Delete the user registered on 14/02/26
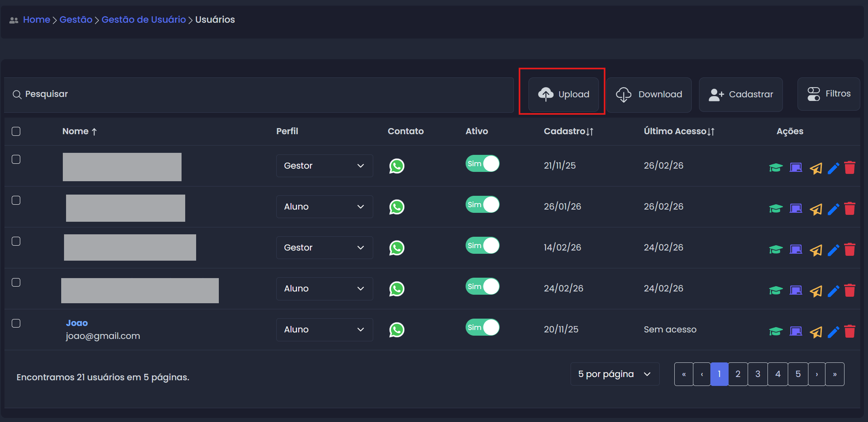868x422 pixels. coord(850,249)
